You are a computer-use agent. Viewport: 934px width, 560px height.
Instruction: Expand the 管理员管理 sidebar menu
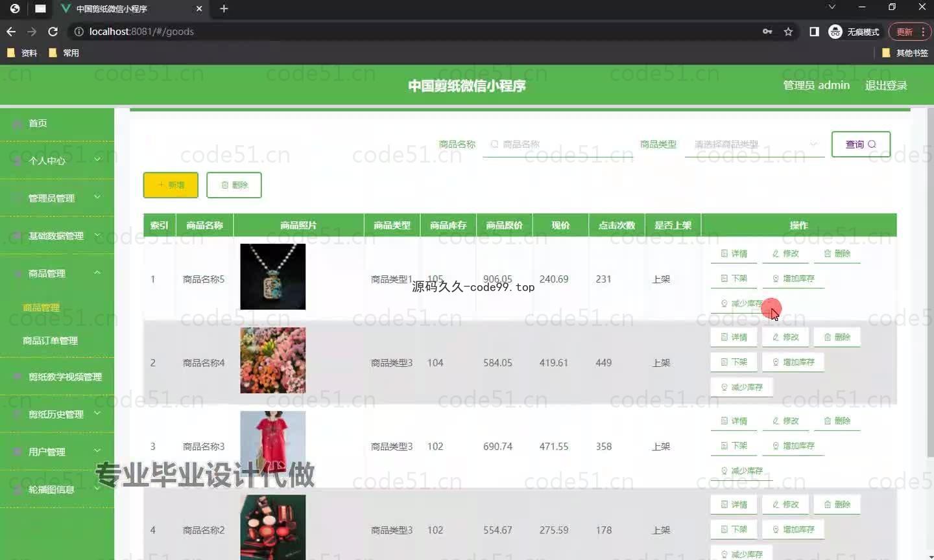pyautogui.click(x=57, y=198)
